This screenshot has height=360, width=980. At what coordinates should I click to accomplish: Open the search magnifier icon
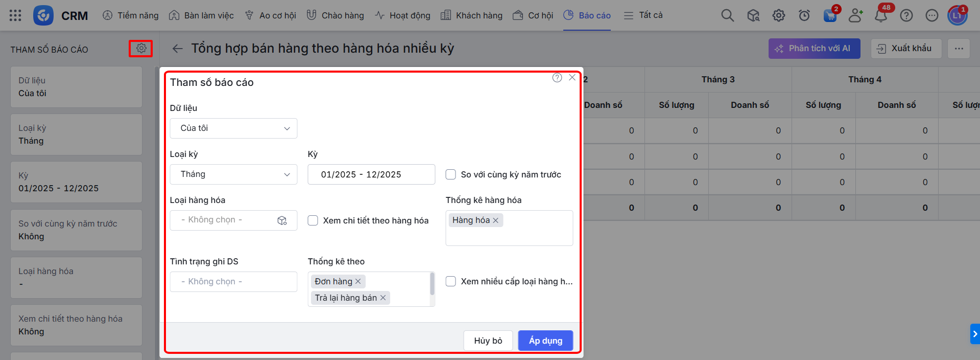tap(727, 16)
